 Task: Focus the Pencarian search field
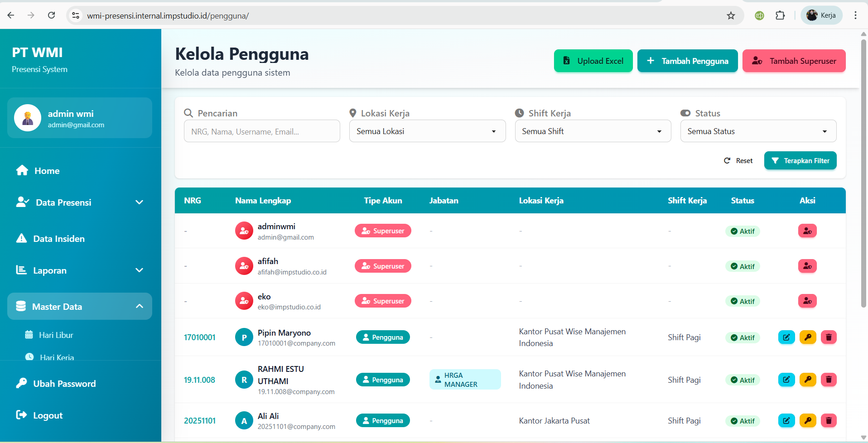pyautogui.click(x=262, y=131)
